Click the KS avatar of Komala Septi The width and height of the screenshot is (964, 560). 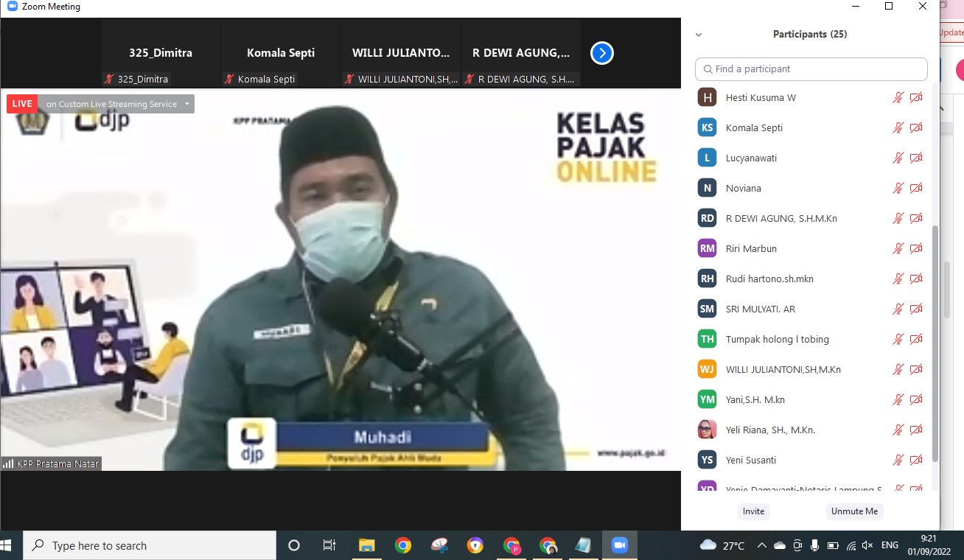[x=708, y=127]
